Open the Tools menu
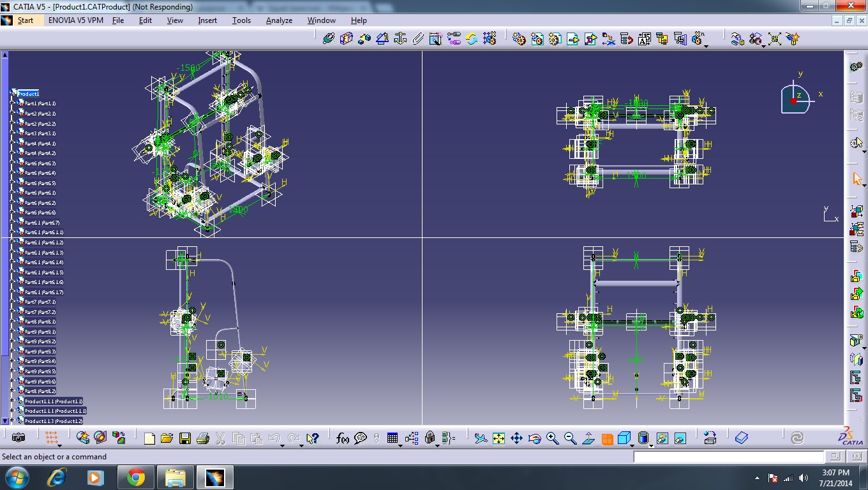Image resolution: width=868 pixels, height=490 pixels. click(241, 20)
